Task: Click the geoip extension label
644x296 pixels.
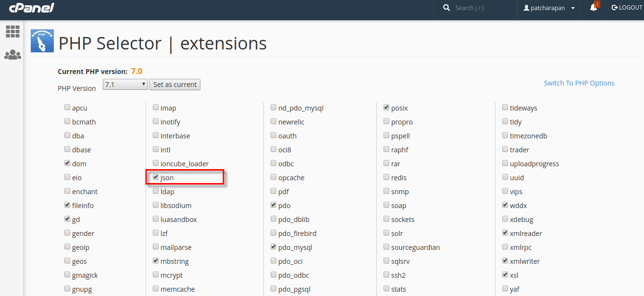Action: point(81,248)
